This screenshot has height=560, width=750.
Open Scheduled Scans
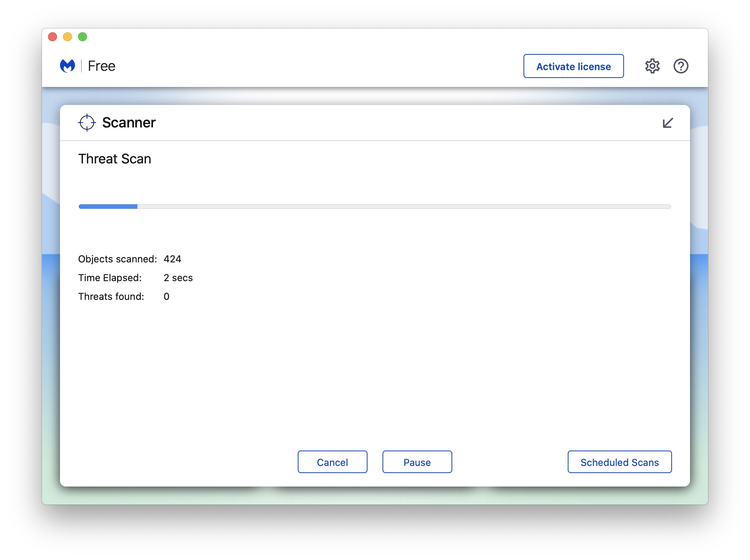click(x=619, y=462)
